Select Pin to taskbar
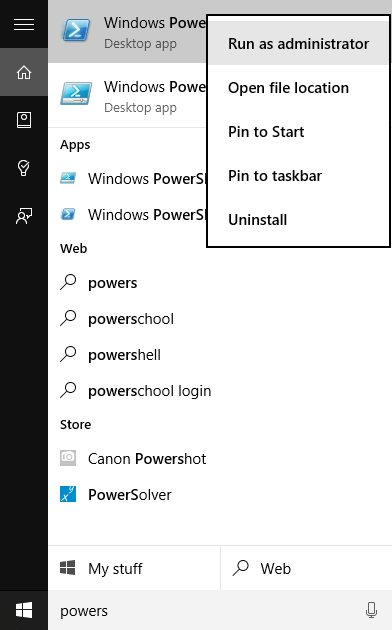392x630 pixels. point(298,176)
